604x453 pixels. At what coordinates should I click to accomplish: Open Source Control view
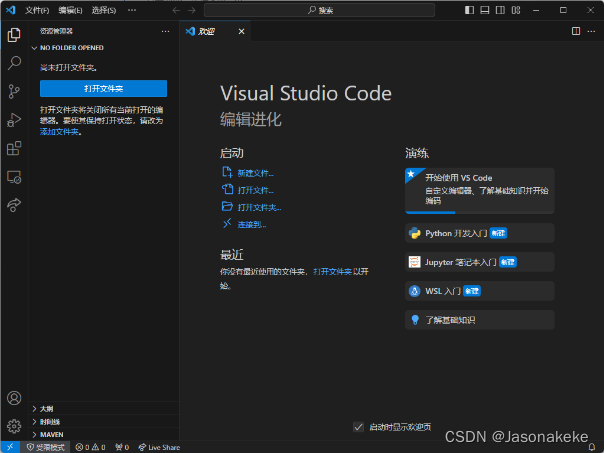(x=14, y=92)
